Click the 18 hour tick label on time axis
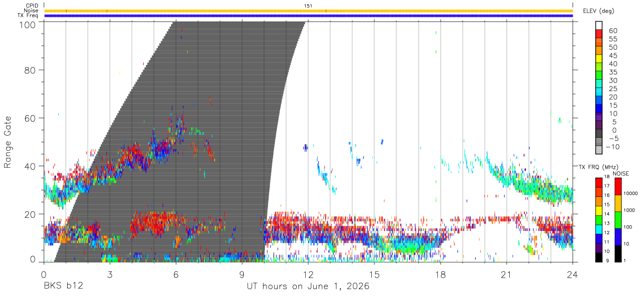This screenshot has width=644, height=297. tap(441, 274)
